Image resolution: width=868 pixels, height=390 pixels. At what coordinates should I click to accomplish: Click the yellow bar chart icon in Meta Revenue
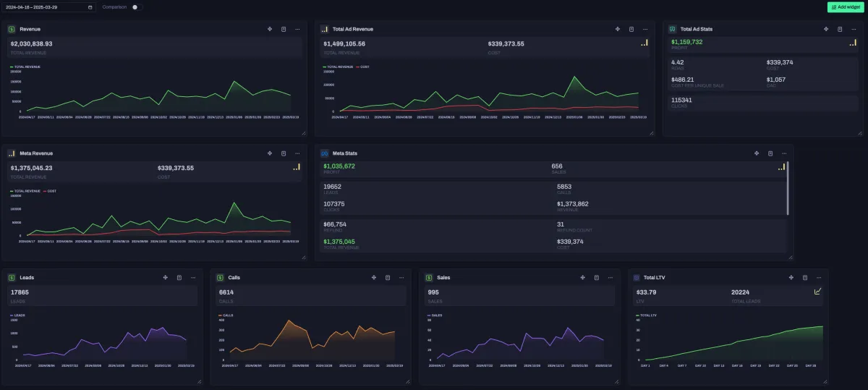pos(297,167)
